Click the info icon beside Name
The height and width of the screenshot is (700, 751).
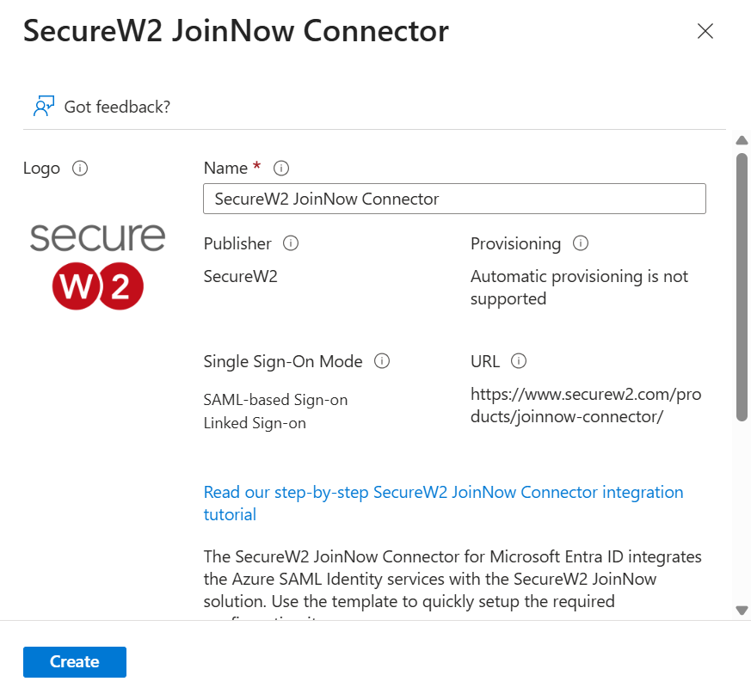281,168
